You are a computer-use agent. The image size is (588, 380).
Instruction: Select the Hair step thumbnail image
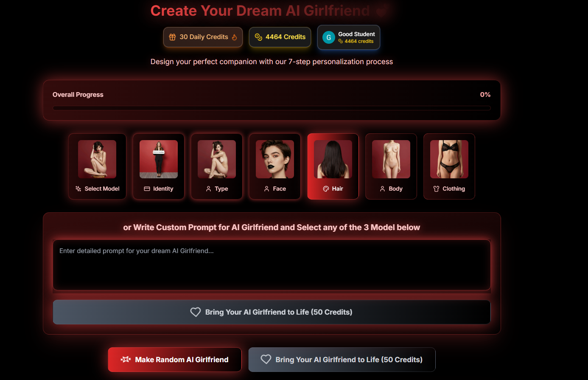[x=333, y=159]
